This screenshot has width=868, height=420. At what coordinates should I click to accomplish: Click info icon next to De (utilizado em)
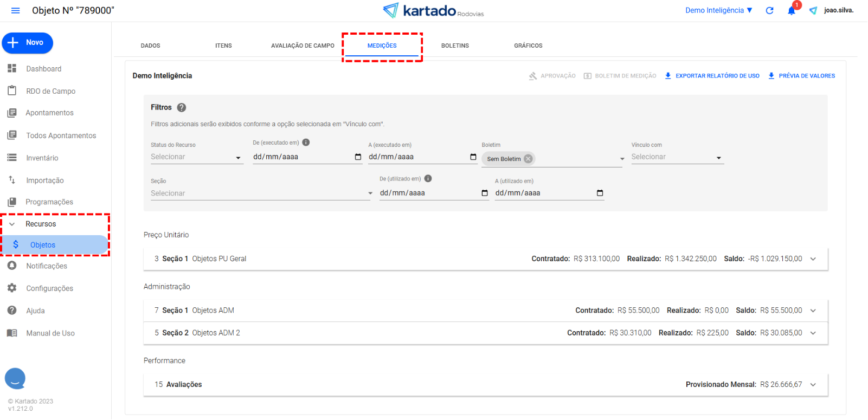[x=428, y=179]
